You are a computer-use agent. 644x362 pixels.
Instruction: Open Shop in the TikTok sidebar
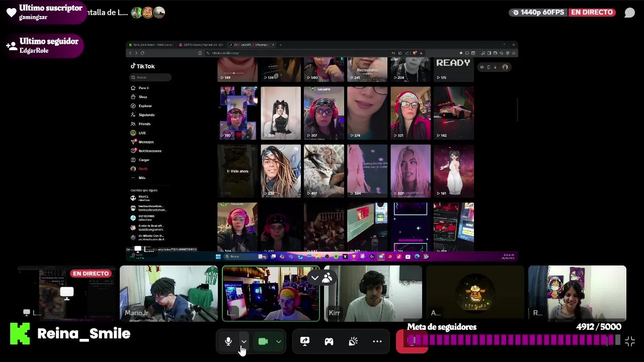(x=143, y=97)
